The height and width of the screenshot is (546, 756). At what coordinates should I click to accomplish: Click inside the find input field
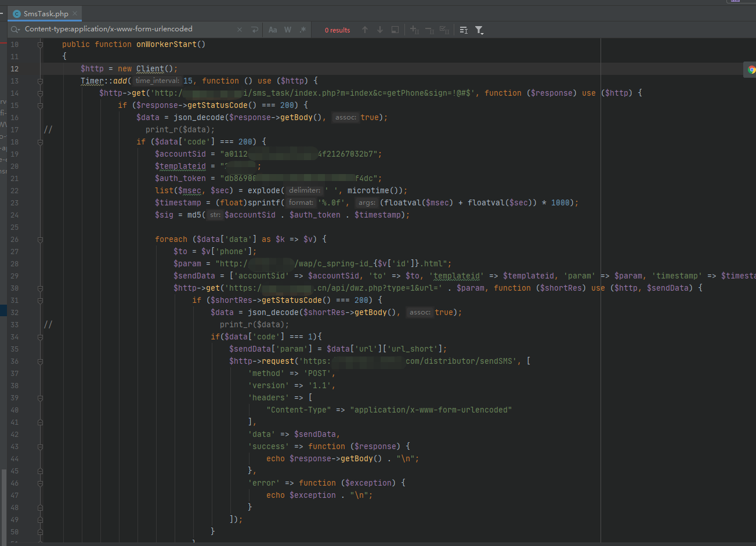click(x=128, y=29)
